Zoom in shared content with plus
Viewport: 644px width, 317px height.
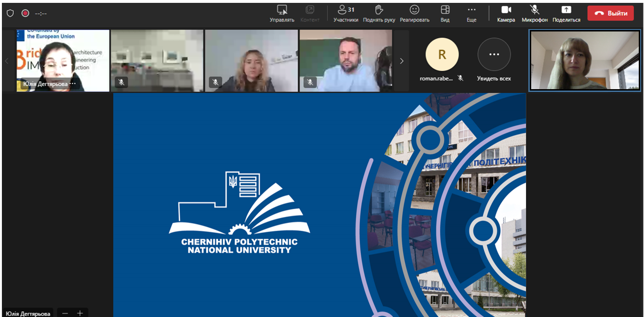click(80, 313)
